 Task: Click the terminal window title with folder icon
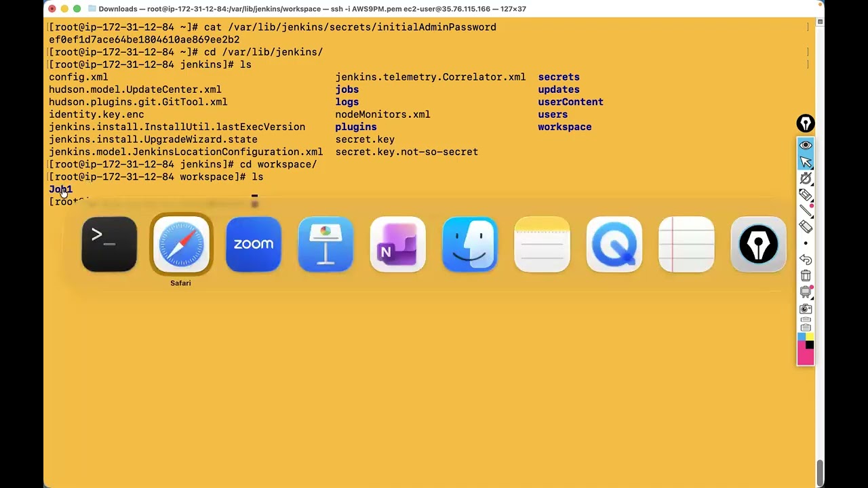tap(307, 9)
